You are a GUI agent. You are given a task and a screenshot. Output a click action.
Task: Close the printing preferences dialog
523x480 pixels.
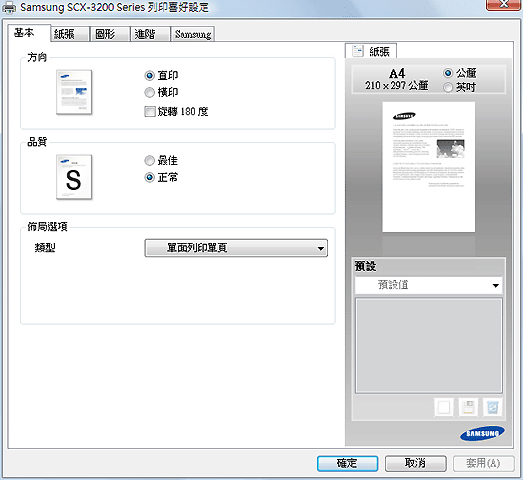pos(503,4)
